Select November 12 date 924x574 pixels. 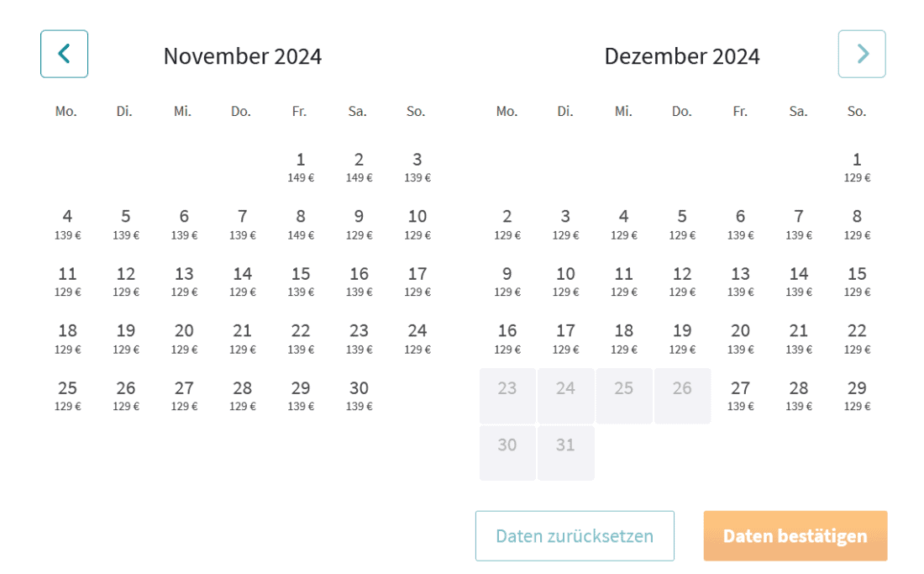tap(126, 281)
